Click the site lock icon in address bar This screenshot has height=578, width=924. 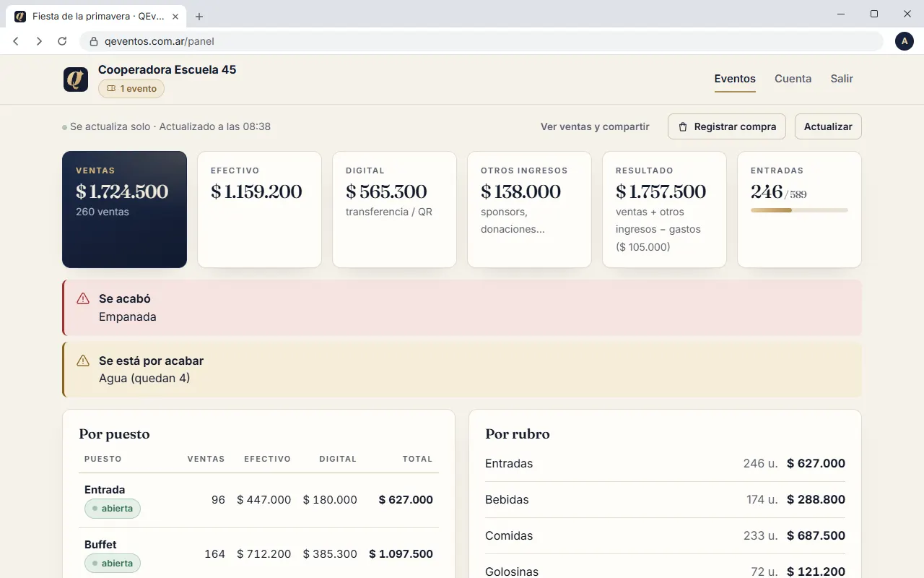[93, 41]
